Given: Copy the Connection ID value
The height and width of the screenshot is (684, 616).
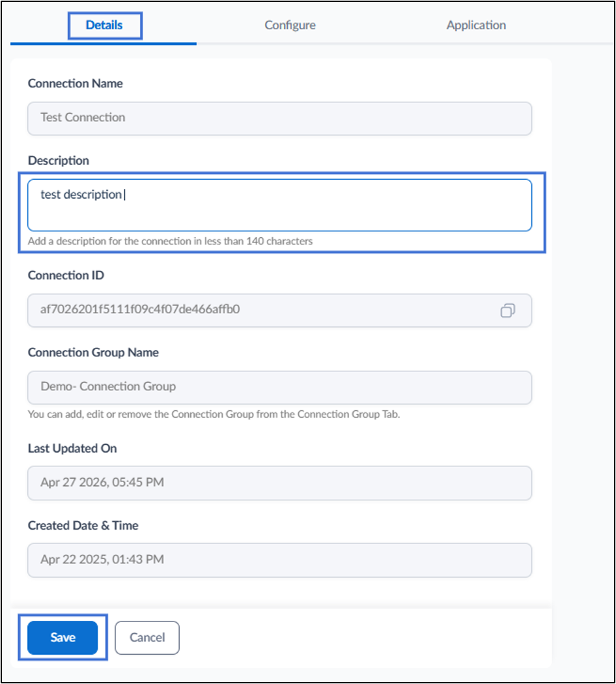Looking at the screenshot, I should [507, 311].
